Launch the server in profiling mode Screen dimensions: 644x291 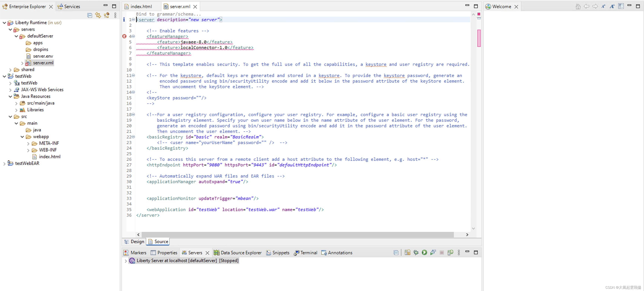[433, 252]
